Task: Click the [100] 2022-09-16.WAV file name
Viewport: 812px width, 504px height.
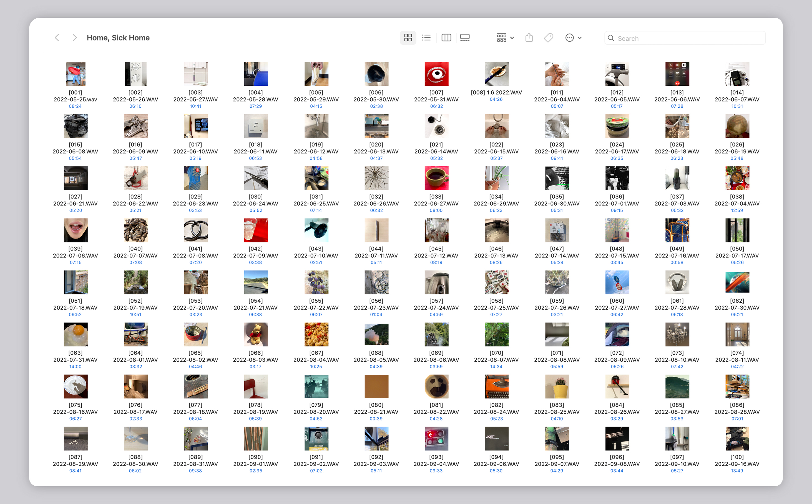Action: tap(737, 460)
